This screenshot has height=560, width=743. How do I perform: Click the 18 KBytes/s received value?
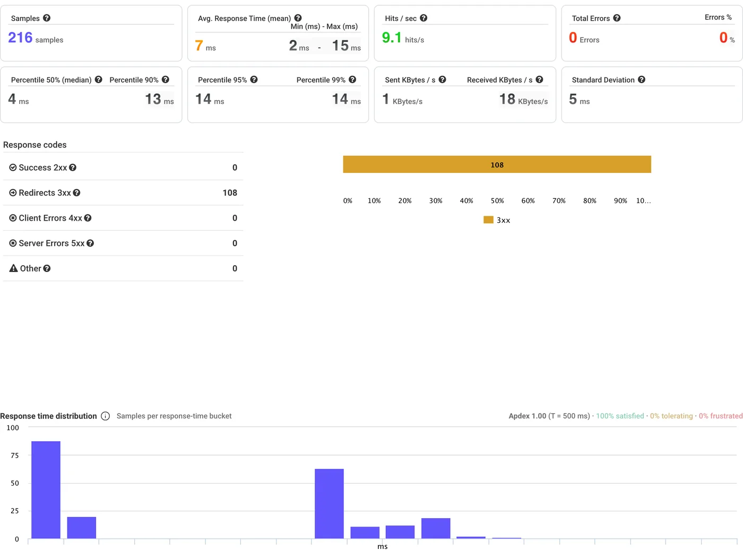click(x=523, y=99)
